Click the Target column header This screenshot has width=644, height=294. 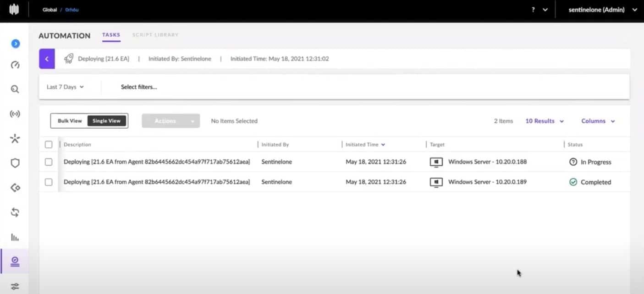point(437,145)
